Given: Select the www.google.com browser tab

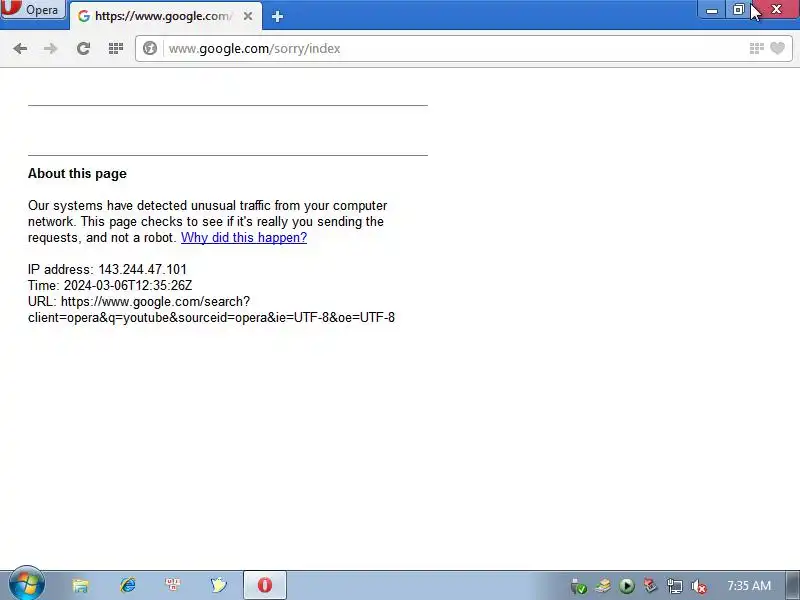Looking at the screenshot, I should 164,16.
